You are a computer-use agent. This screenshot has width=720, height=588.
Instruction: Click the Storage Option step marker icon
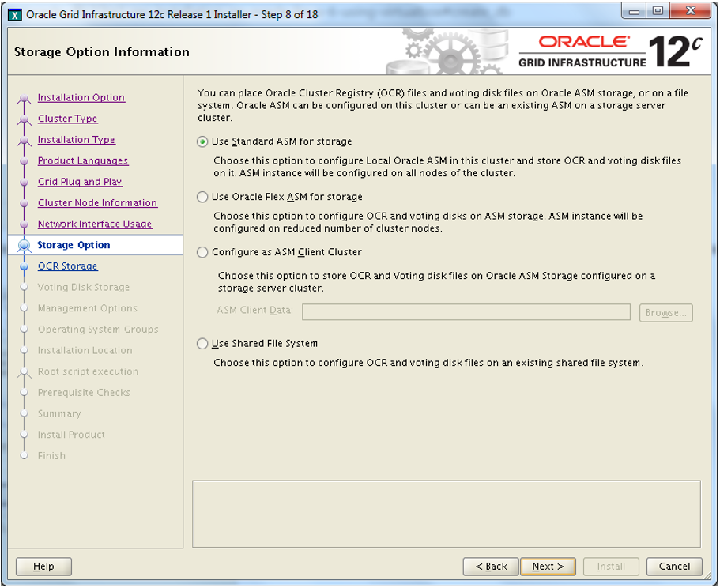[x=24, y=246]
